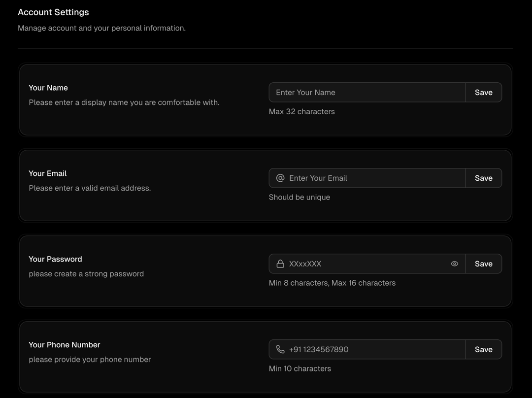Save the Your Email field
The width and height of the screenshot is (532, 398).
(x=484, y=178)
